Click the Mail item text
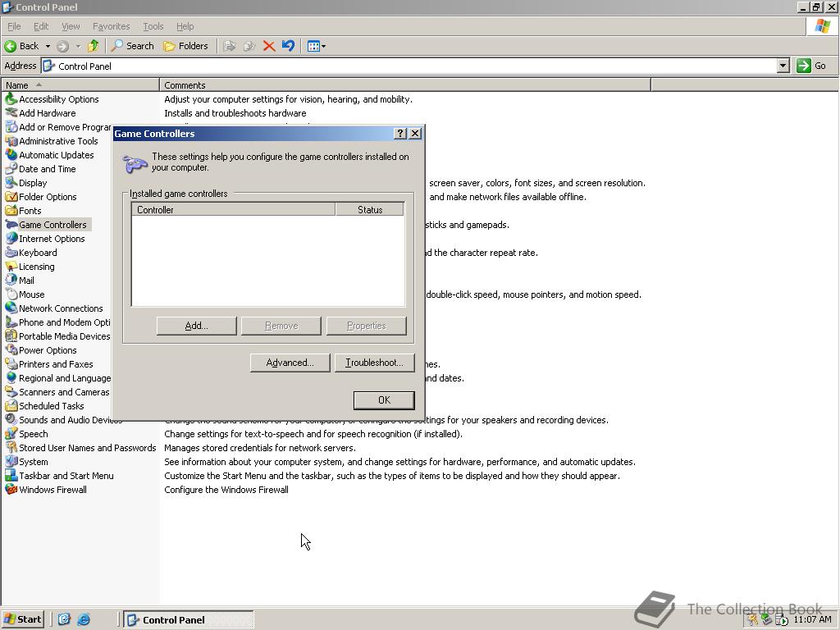 (x=26, y=281)
